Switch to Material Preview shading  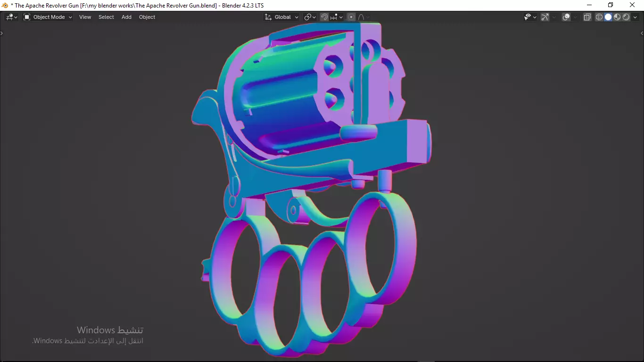pyautogui.click(x=617, y=17)
